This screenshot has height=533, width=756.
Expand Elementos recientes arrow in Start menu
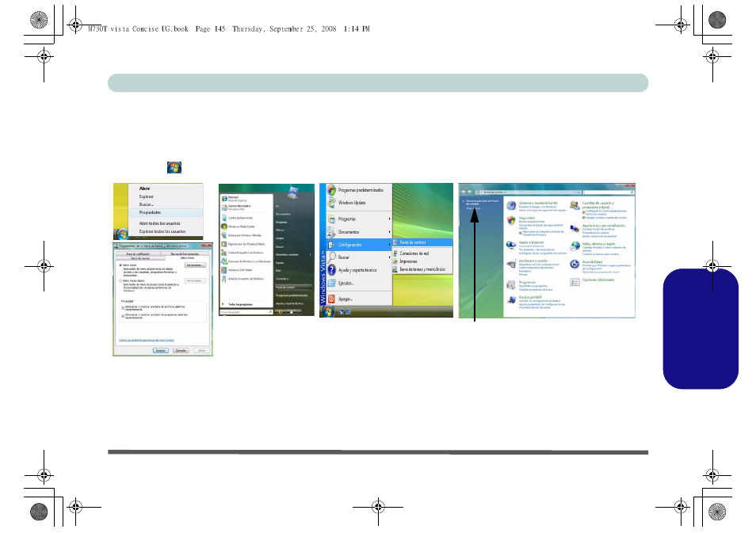(310, 254)
